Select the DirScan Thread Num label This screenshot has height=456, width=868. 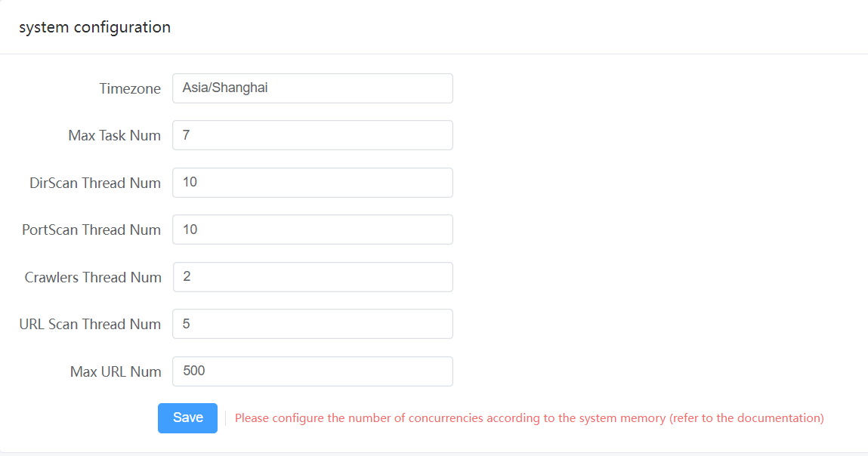(95, 183)
